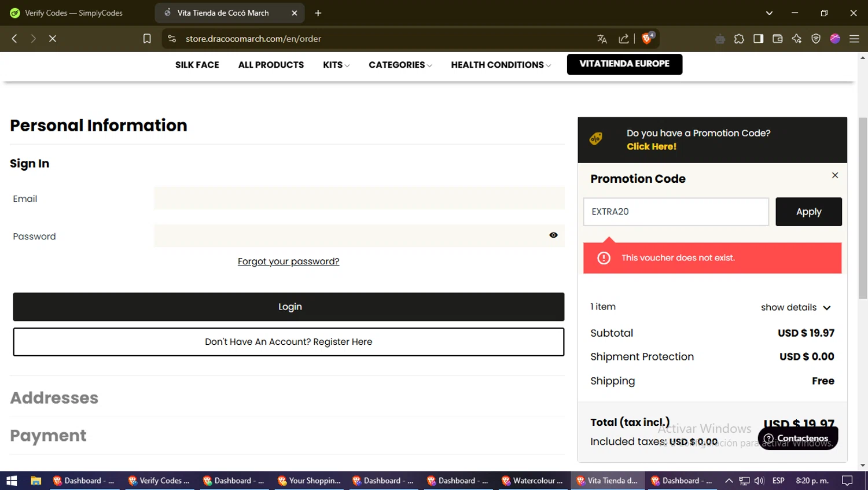Open the network tray icon
This screenshot has width=868, height=490.
coord(744,481)
